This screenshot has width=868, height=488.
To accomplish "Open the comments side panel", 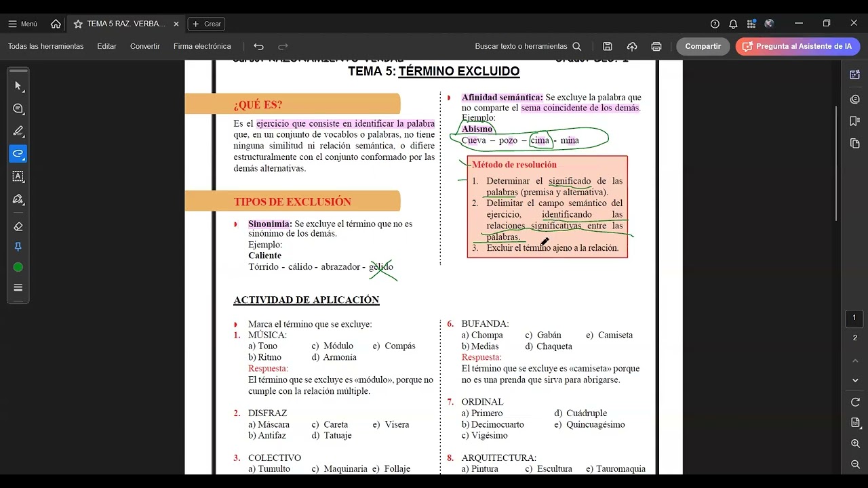I will click(855, 100).
